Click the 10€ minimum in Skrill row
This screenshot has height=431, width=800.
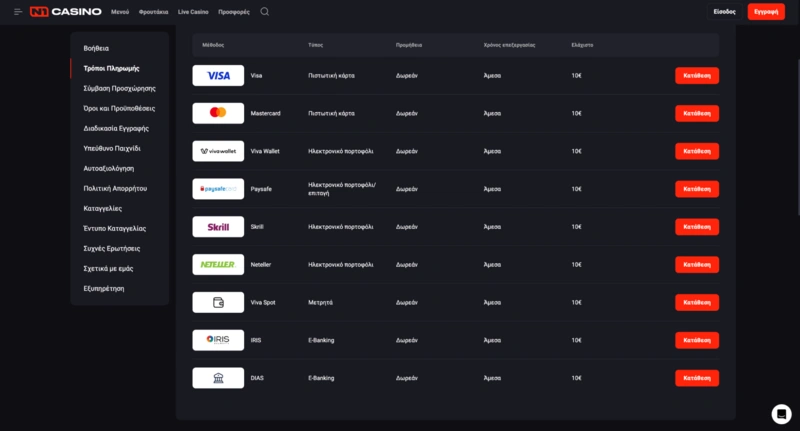point(577,227)
